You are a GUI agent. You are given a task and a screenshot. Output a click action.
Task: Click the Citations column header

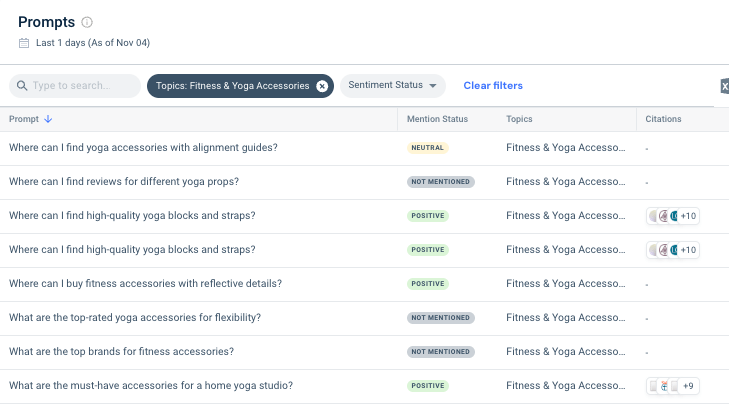click(x=663, y=119)
